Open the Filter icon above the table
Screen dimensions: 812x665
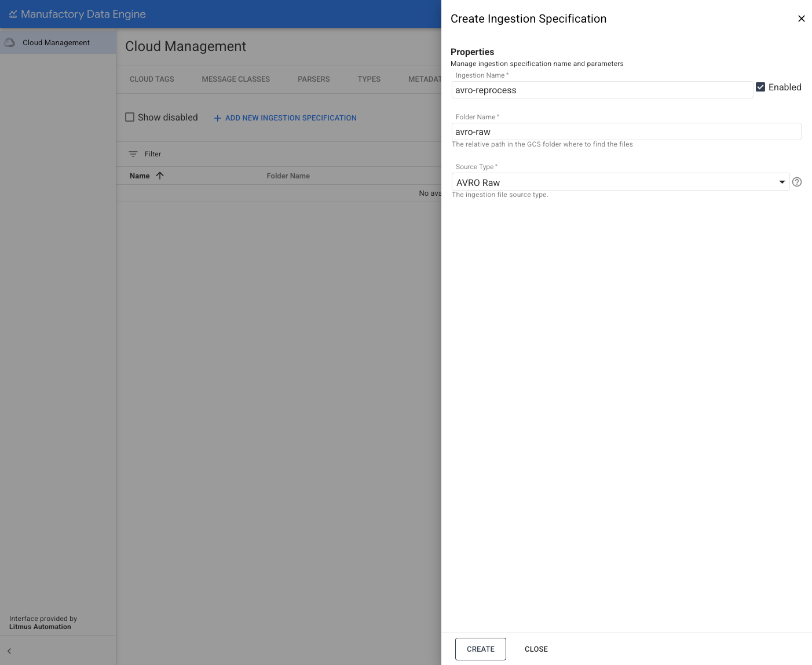(134, 154)
